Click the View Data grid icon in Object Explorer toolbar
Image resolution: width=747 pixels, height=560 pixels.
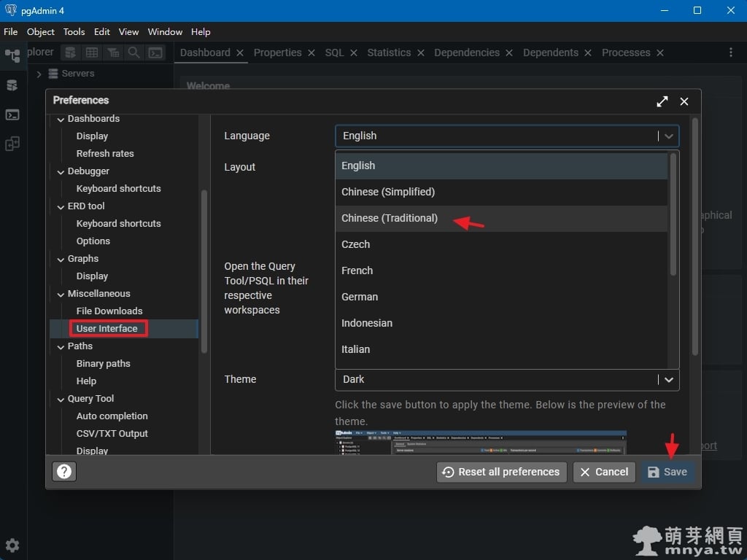(92, 52)
